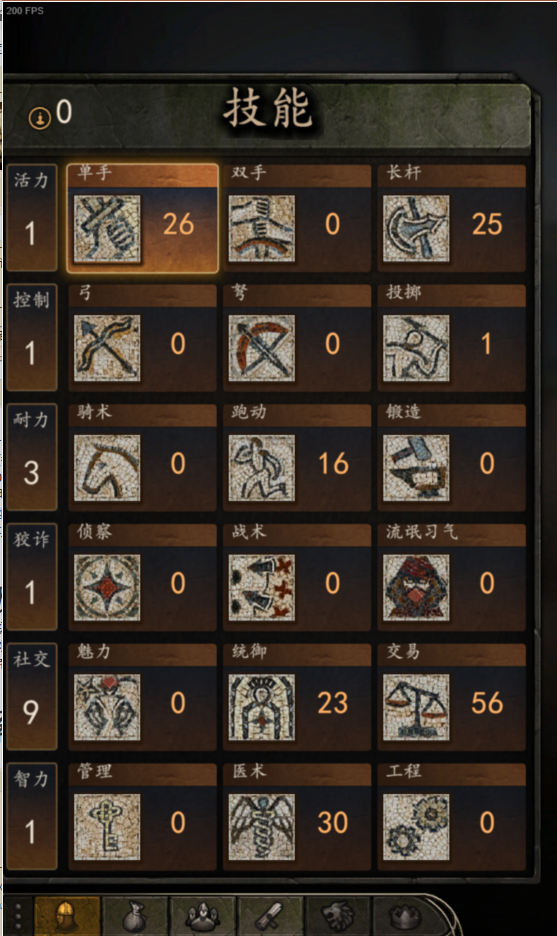Select the 耐力 endurance attribute box

[x=32, y=457]
